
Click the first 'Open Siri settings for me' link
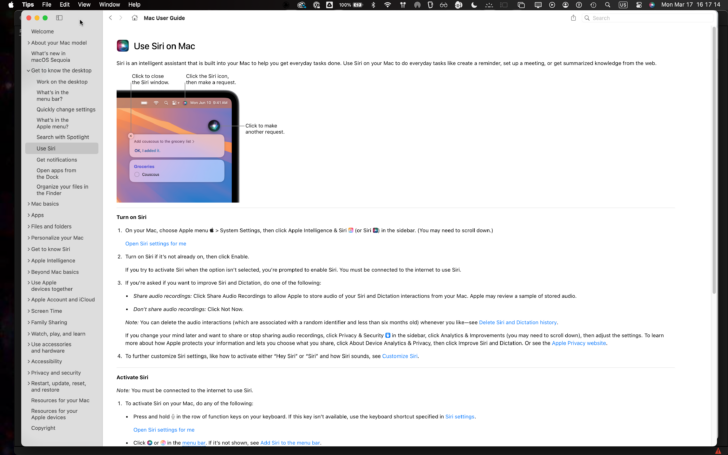point(155,243)
